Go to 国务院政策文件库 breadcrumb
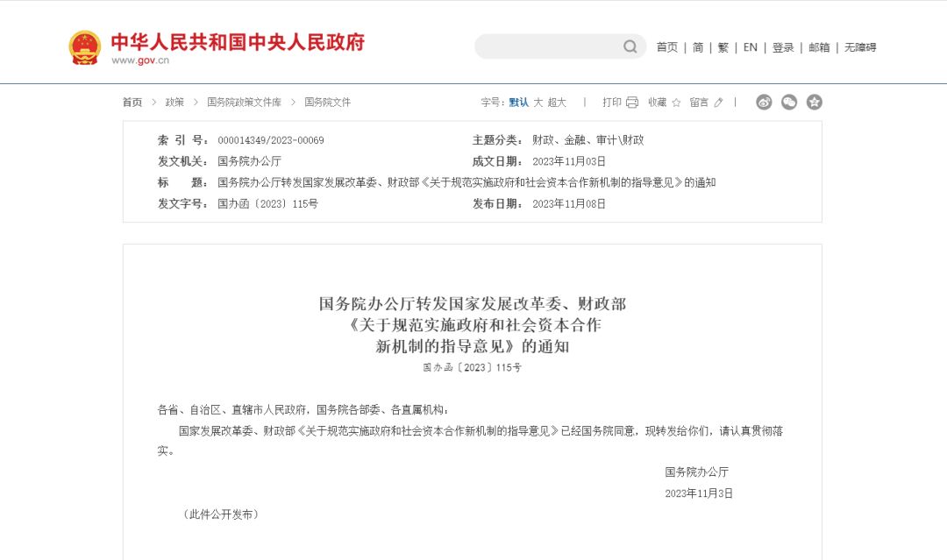This screenshot has width=947, height=560. coord(244,102)
